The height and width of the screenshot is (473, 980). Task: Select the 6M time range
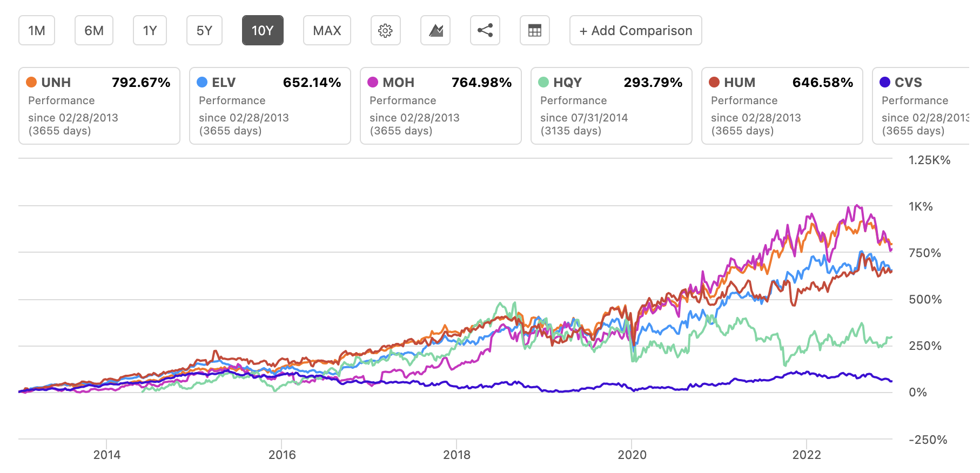click(94, 30)
